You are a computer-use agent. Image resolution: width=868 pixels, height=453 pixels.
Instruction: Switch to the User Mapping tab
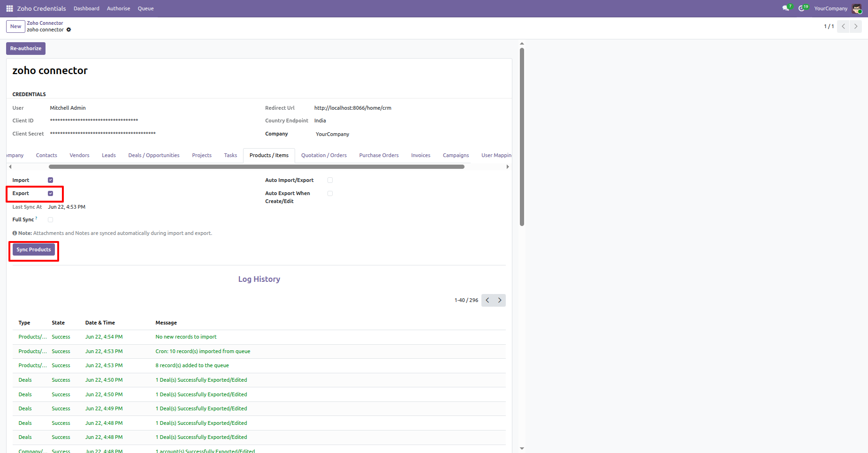pyautogui.click(x=496, y=155)
